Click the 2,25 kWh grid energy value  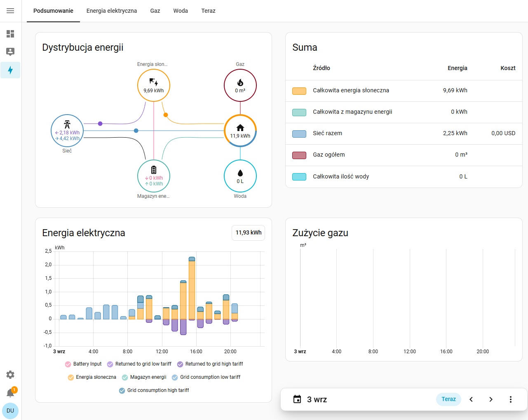pyautogui.click(x=455, y=133)
